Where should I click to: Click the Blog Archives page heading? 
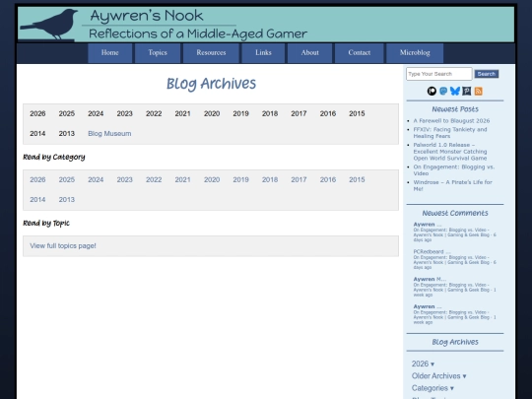point(211,84)
